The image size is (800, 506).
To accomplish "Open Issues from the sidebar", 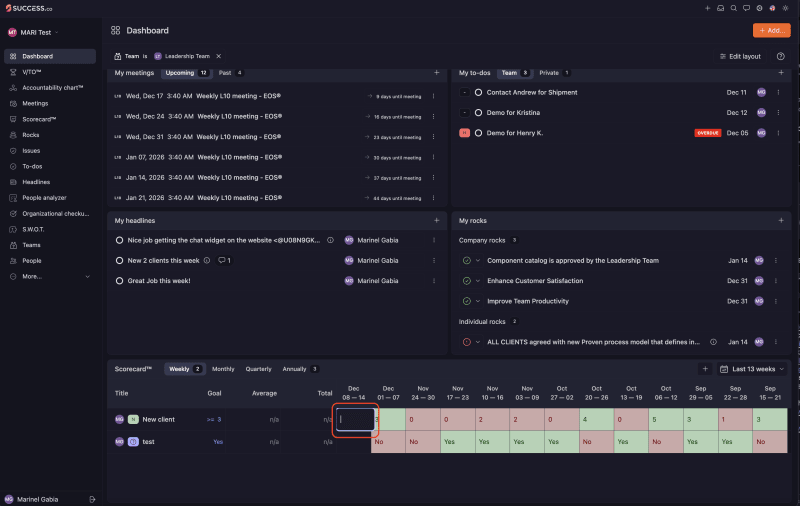I will pyautogui.click(x=50, y=150).
